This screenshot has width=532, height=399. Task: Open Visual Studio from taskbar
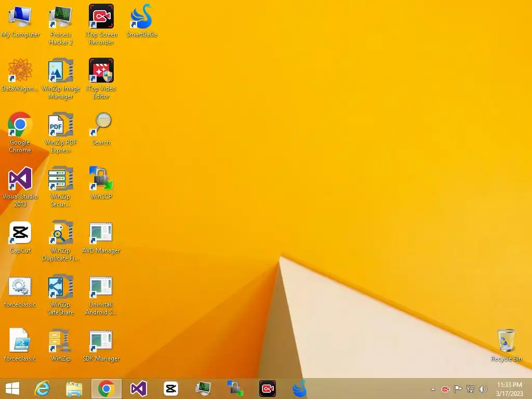138,389
